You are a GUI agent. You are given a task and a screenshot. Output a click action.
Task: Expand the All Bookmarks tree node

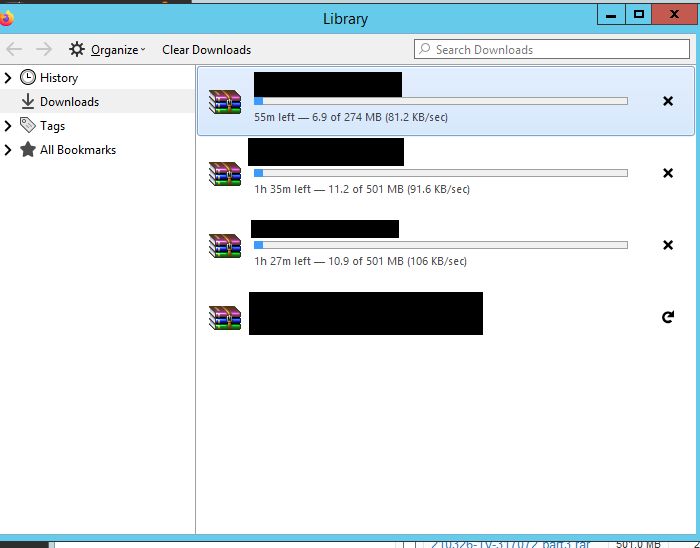pyautogui.click(x=8, y=150)
